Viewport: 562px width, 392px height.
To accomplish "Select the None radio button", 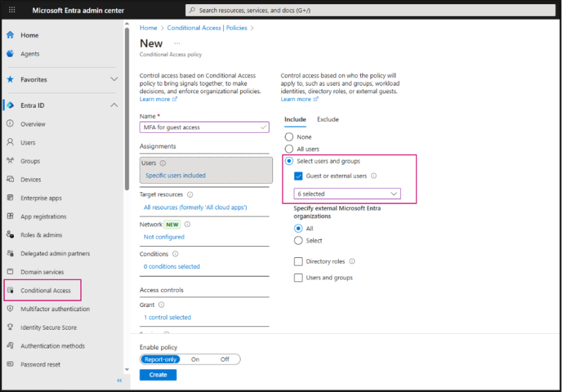I will (289, 137).
